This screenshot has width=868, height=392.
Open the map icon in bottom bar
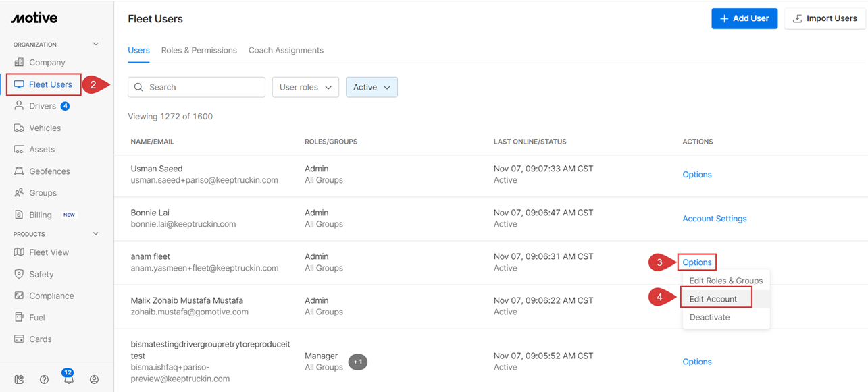[19, 379]
